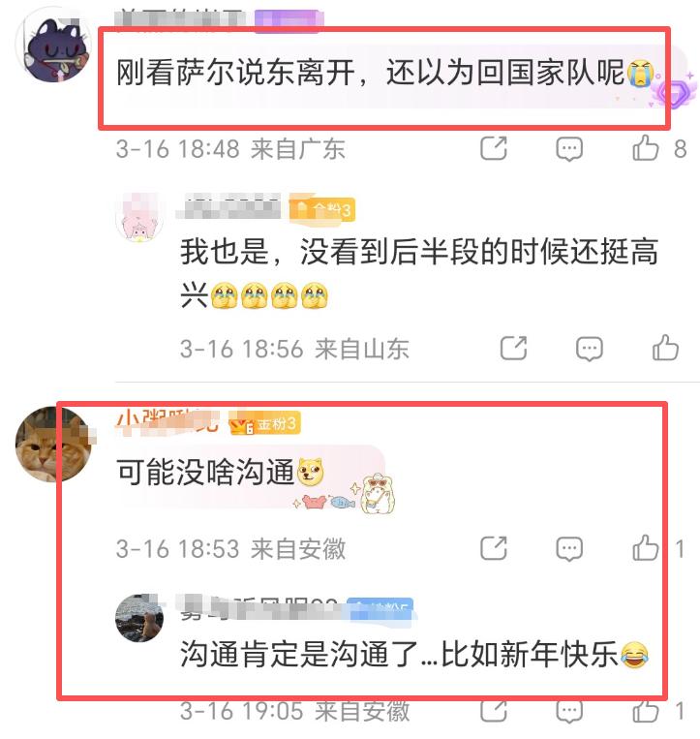Like the 18:56 Shandong reply
Screen dimensions: 700x739
[665, 349]
